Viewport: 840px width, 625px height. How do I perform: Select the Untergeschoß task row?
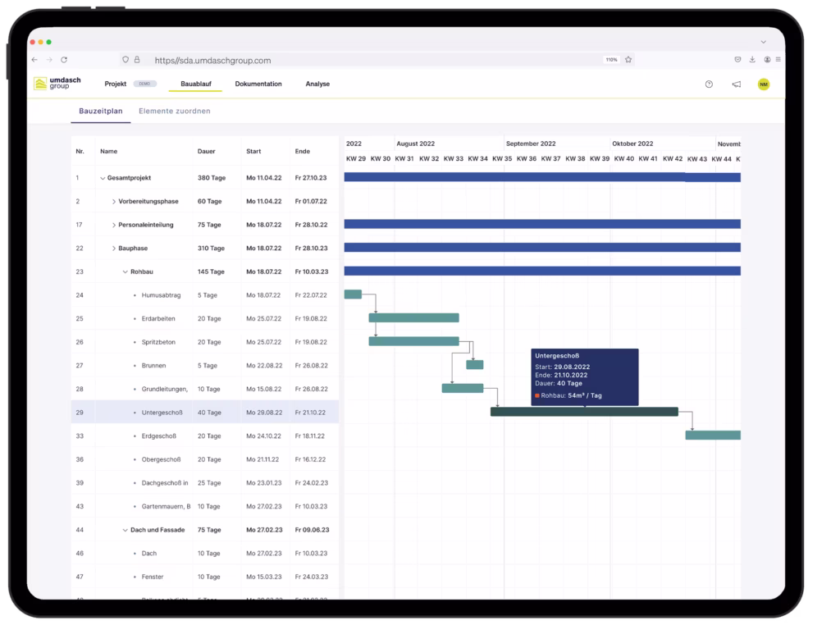(x=204, y=413)
